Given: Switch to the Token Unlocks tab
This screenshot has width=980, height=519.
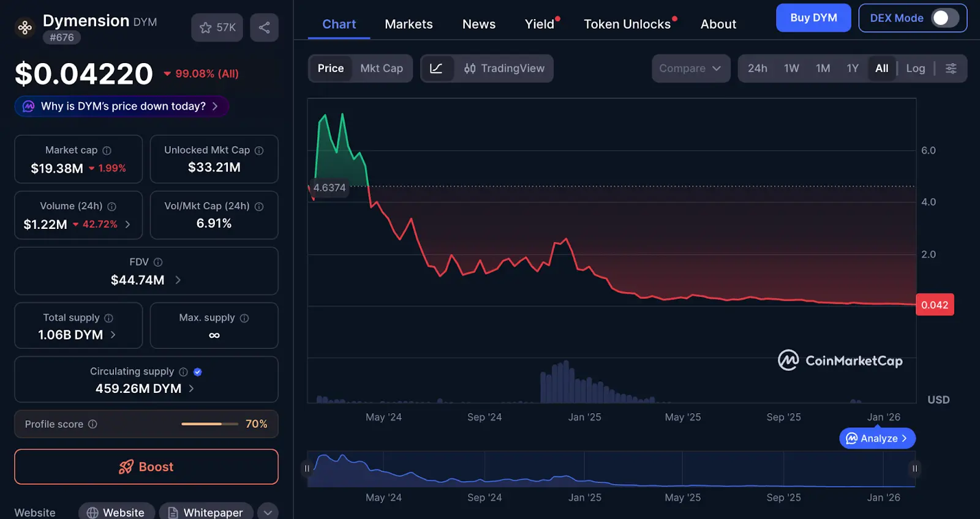Looking at the screenshot, I should [x=627, y=24].
